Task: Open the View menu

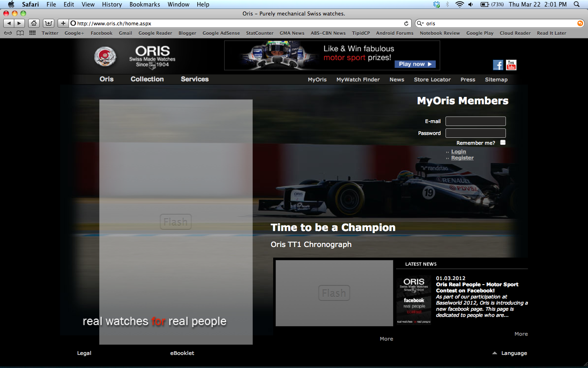Action: pos(88,4)
